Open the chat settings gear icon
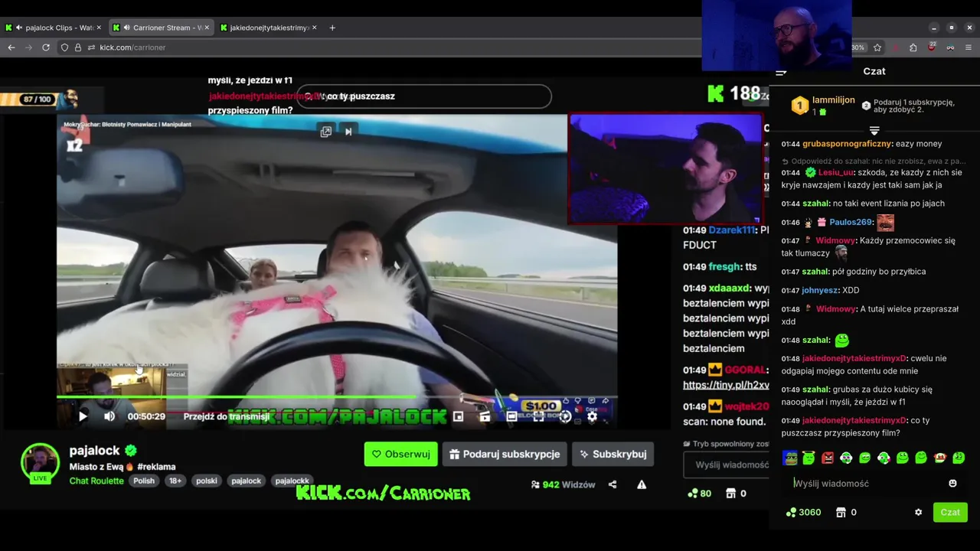The image size is (980, 551). click(x=919, y=512)
